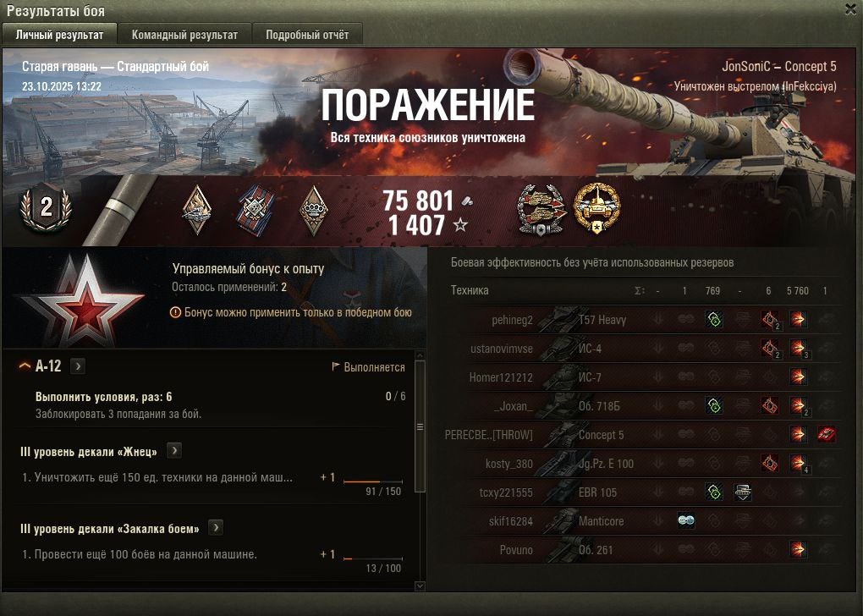Select the striped ribbon medal icon
Viewport: 863px width, 616px height.
point(256,211)
